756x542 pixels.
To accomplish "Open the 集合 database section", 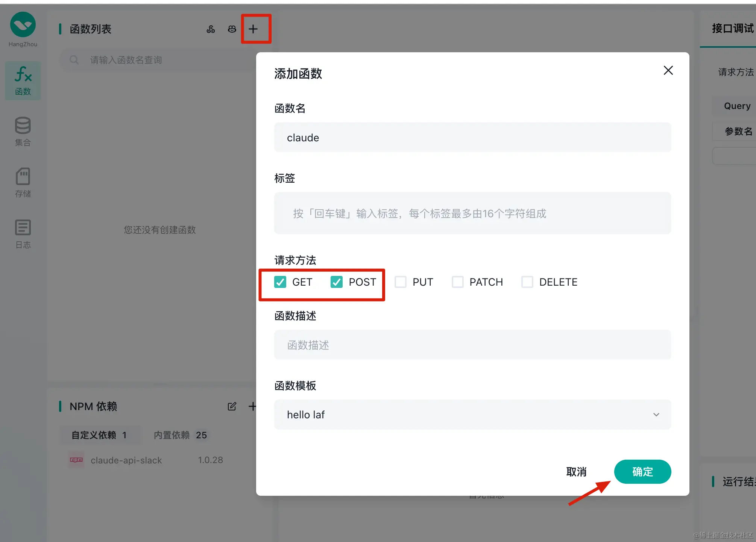I will [23, 132].
